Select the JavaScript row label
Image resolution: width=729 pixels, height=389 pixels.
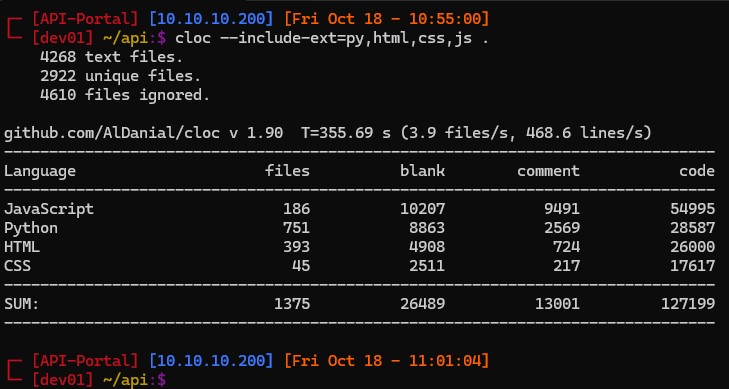pos(49,209)
